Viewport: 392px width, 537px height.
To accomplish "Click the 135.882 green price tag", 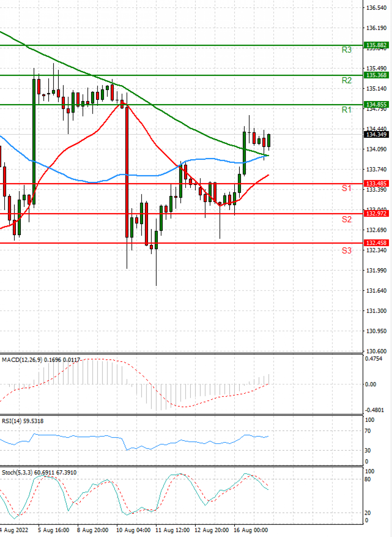I will pos(376,45).
